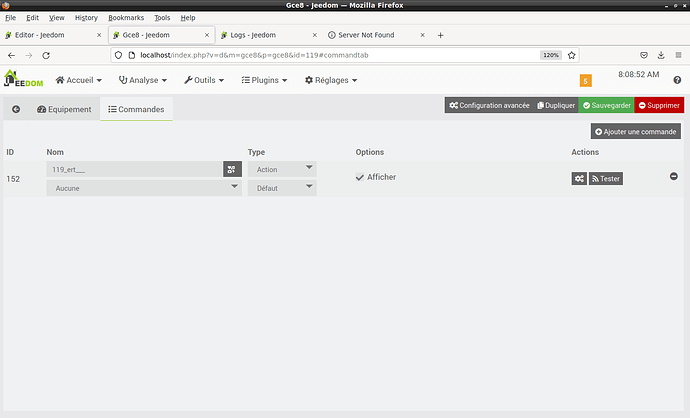690x418 pixels.
Task: Open the command name icon picker
Action: pos(232,169)
